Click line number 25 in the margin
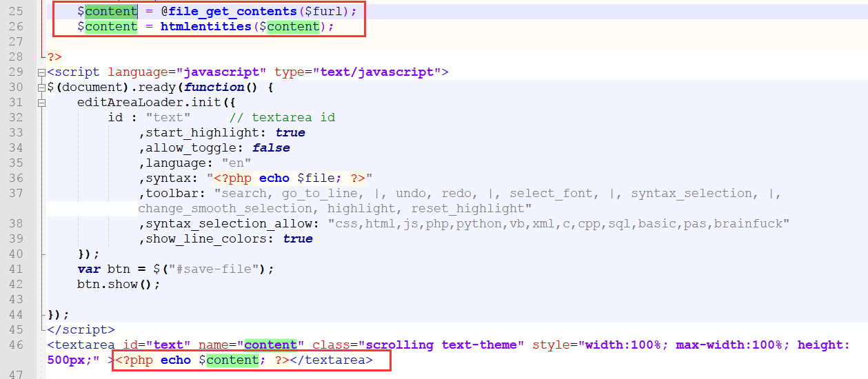The image size is (868, 379). [x=15, y=12]
